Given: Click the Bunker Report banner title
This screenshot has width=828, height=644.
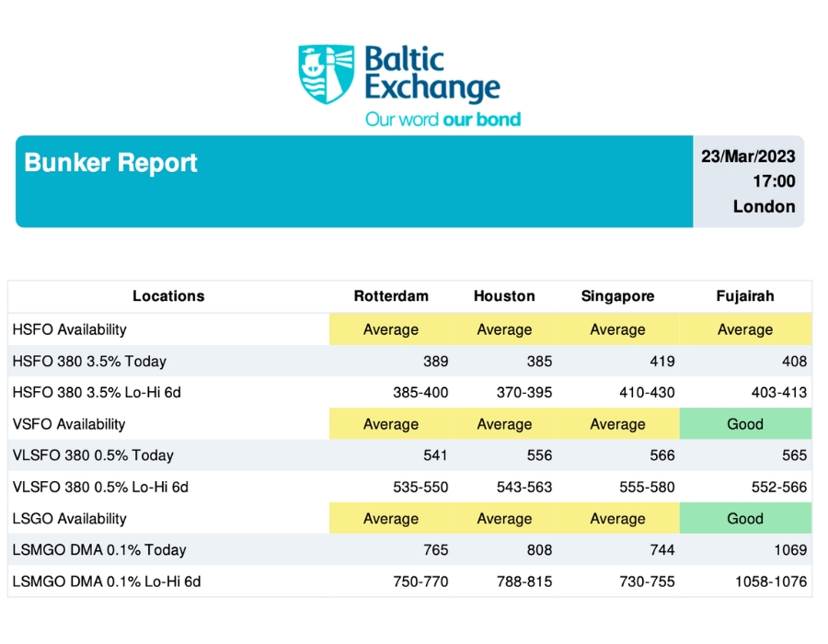Looking at the screenshot, I should point(110,163).
